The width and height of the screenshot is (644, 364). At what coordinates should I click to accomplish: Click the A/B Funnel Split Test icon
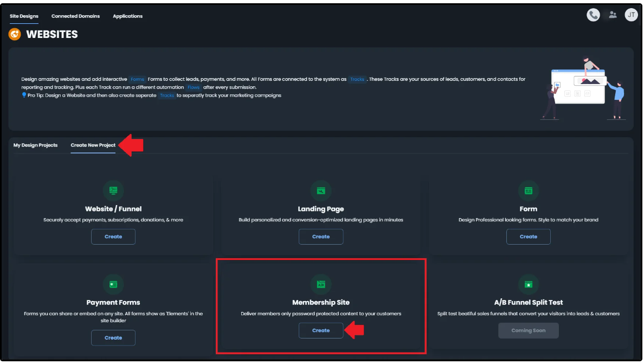click(x=528, y=284)
